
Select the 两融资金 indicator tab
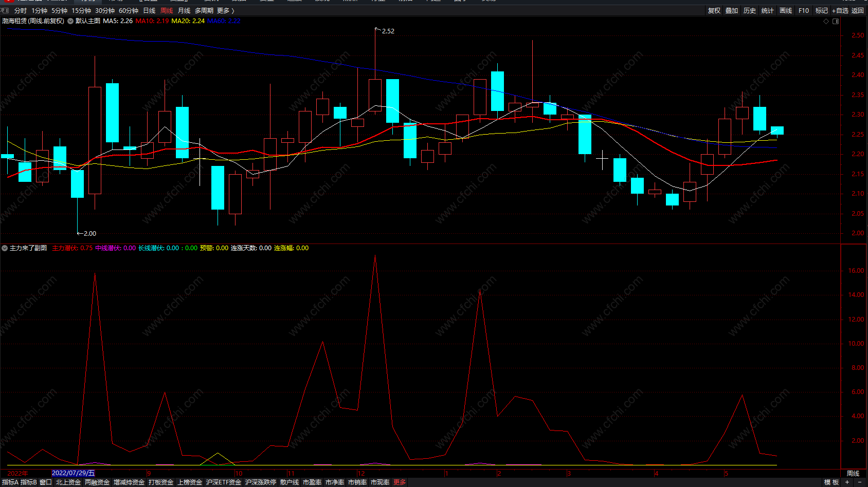97,482
